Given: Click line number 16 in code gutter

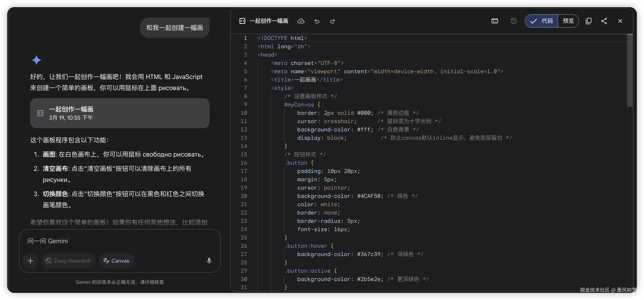Looking at the screenshot, I should pos(244,163).
